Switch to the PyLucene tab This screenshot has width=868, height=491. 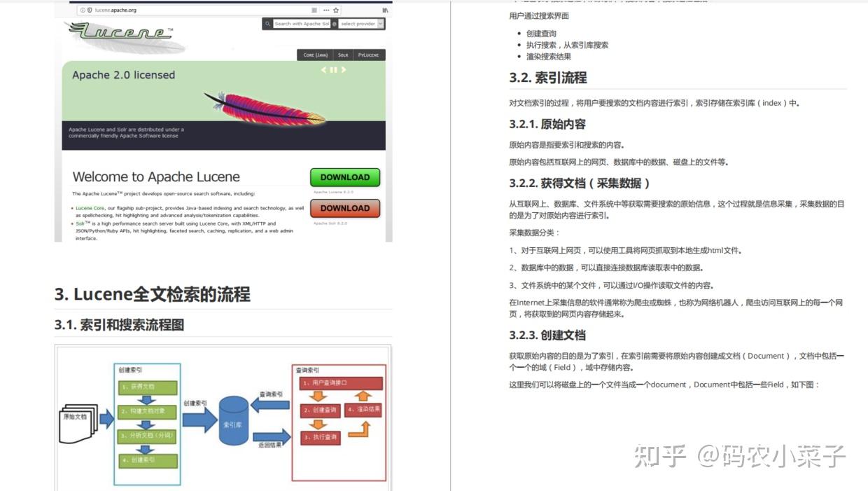pos(368,55)
